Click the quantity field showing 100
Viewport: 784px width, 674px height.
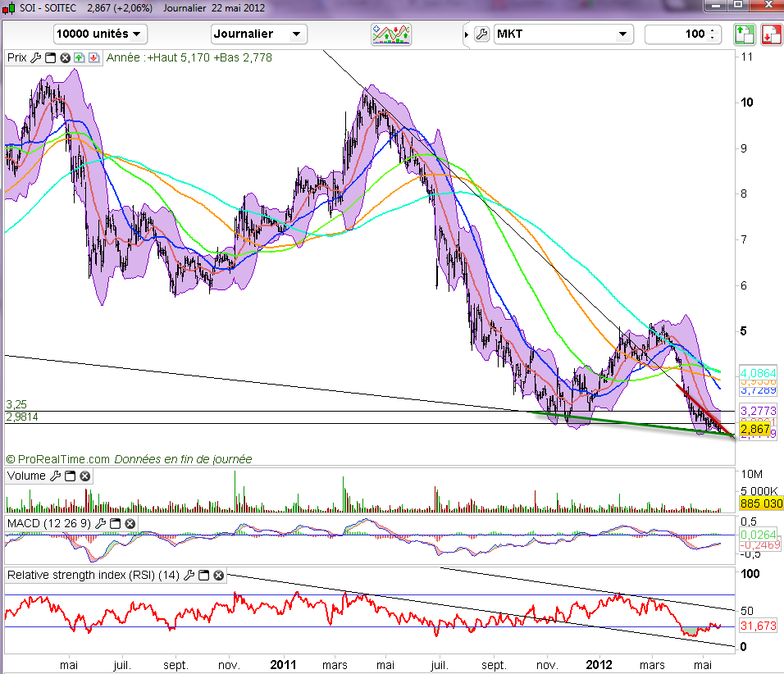point(676,34)
